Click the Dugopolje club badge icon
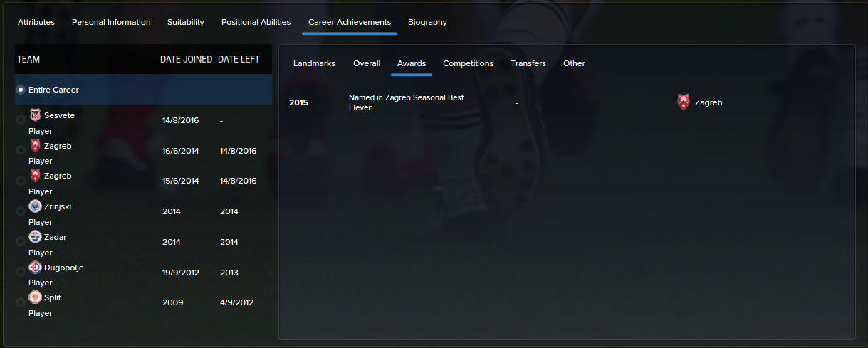Viewport: 868px width, 348px height. [x=35, y=268]
